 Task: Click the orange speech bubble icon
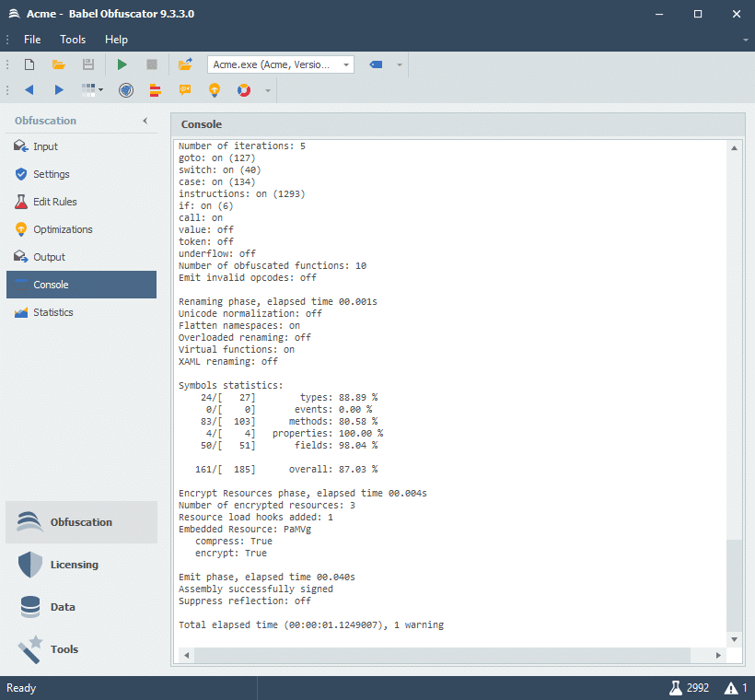click(x=185, y=89)
